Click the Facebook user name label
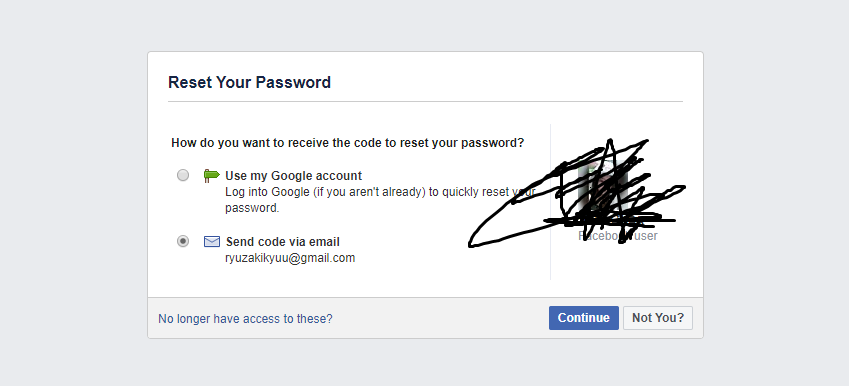Image resolution: width=849 pixels, height=386 pixels. coord(618,235)
